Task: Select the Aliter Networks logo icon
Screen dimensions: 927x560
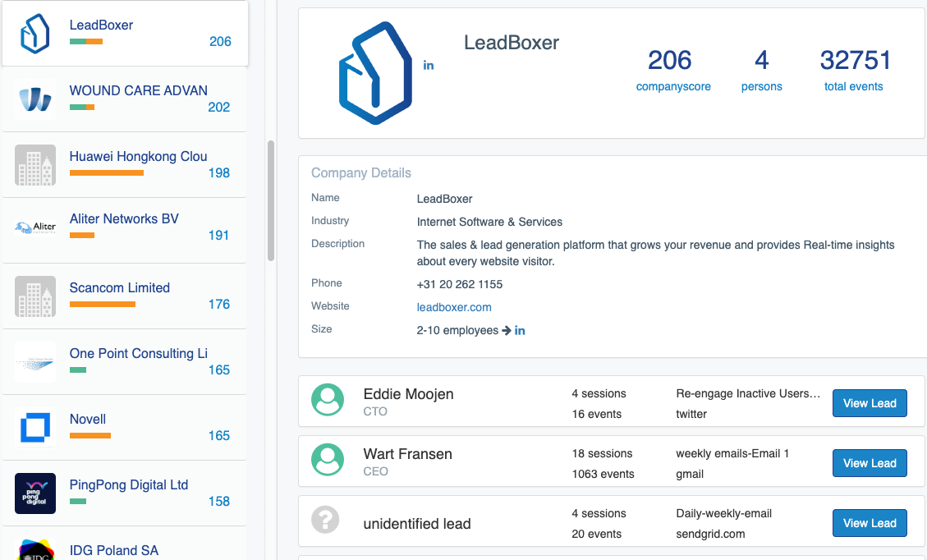Action: coord(35,227)
